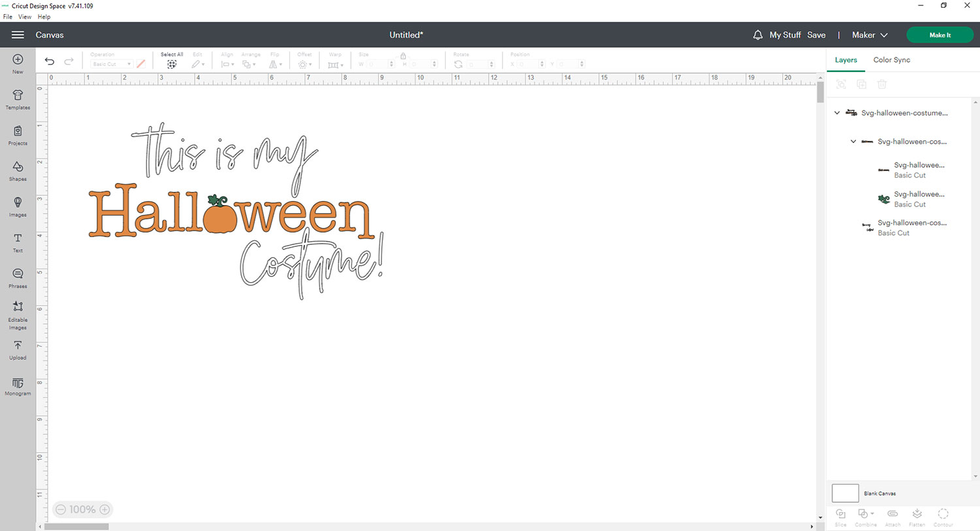Image resolution: width=980 pixels, height=531 pixels.
Task: Switch to the Layers tab
Action: click(x=846, y=60)
